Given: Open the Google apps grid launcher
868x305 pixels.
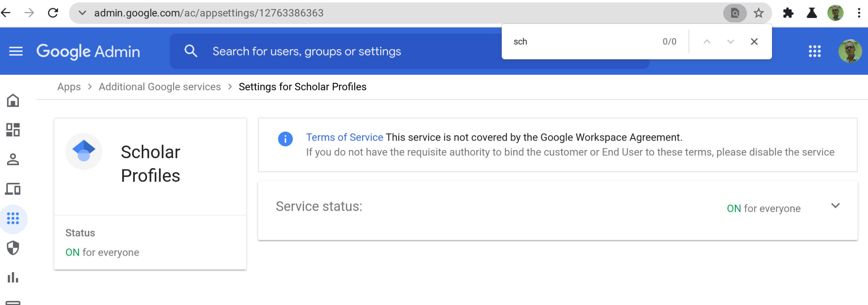Looking at the screenshot, I should tap(815, 51).
